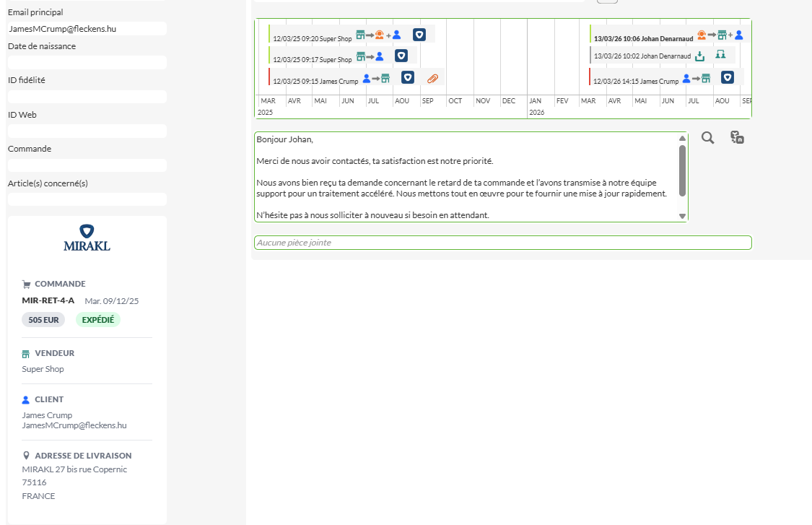Click Mirakl shield icon on 09:20 Super Shop entry
Viewport: 812px width, 525px height.
click(419, 35)
